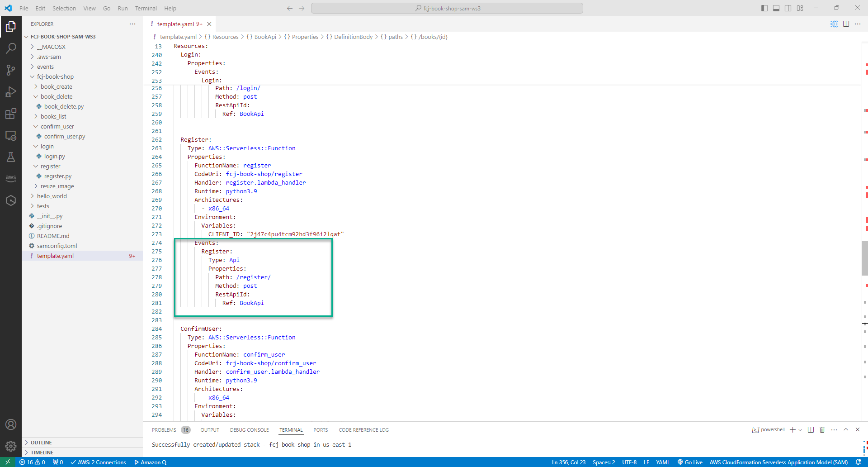Screen dimensions: 868x467
Task: Open the Amazon Q hexagon icon
Action: (x=11, y=200)
